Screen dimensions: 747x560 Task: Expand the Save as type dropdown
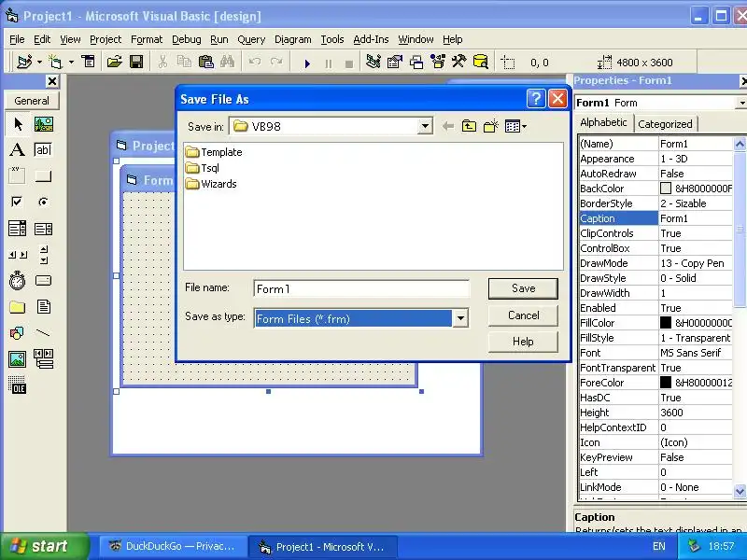click(x=460, y=318)
